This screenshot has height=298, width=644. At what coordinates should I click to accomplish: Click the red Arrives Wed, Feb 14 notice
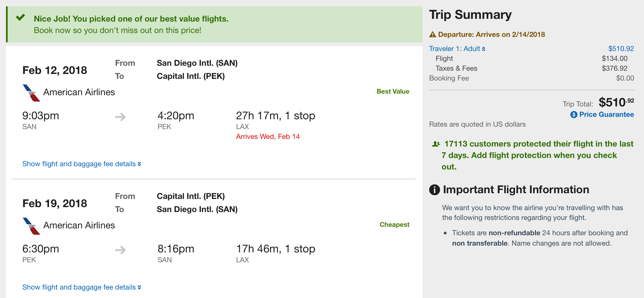click(x=268, y=136)
